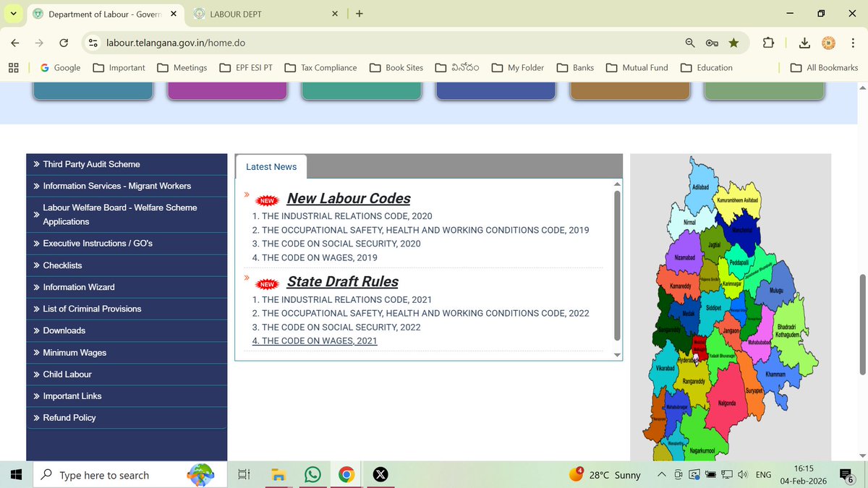
Task: Click the password key icon in address bar
Action: tap(712, 43)
